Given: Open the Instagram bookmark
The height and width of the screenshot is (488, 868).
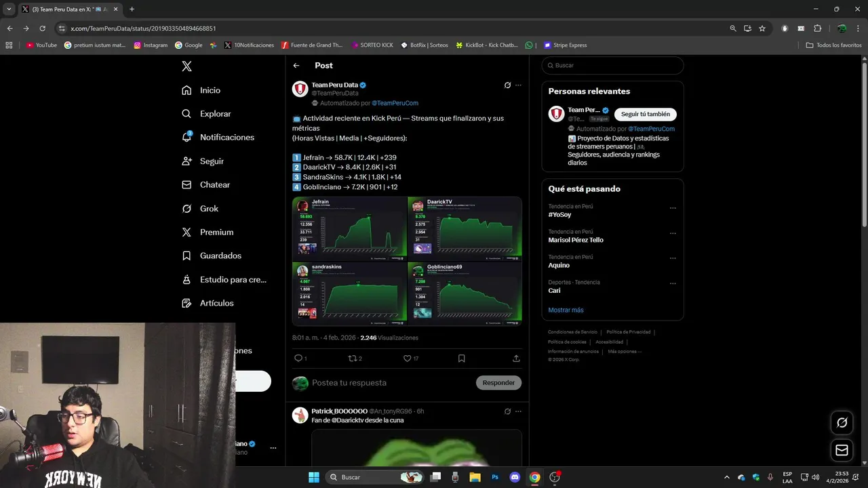Looking at the screenshot, I should [x=151, y=45].
